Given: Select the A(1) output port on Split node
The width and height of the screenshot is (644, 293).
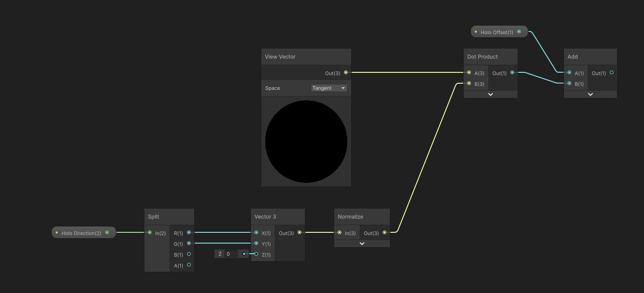Looking at the screenshot, I should tap(188, 265).
